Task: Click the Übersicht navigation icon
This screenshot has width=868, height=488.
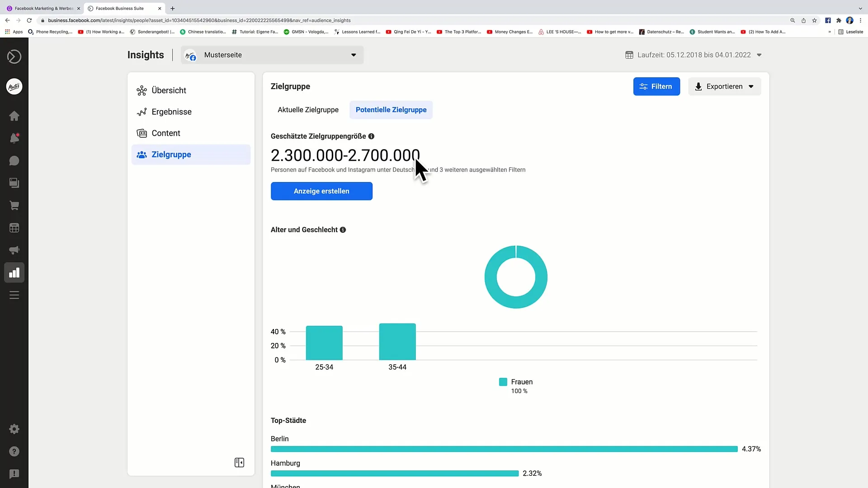Action: point(142,90)
